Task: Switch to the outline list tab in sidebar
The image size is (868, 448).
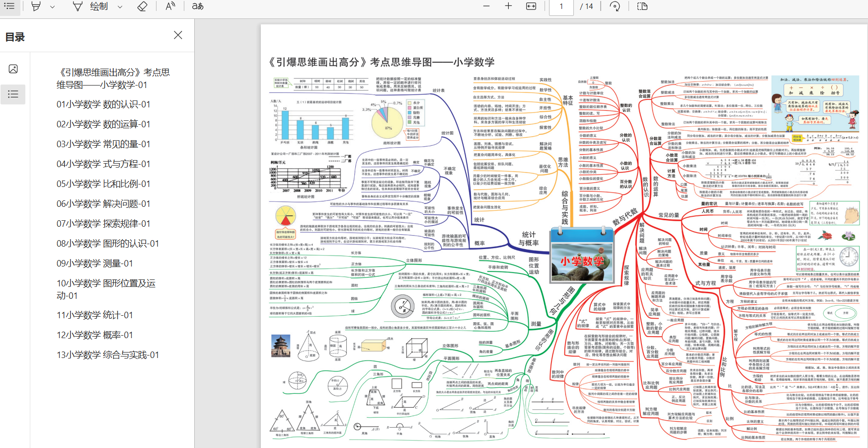Action: [x=13, y=94]
